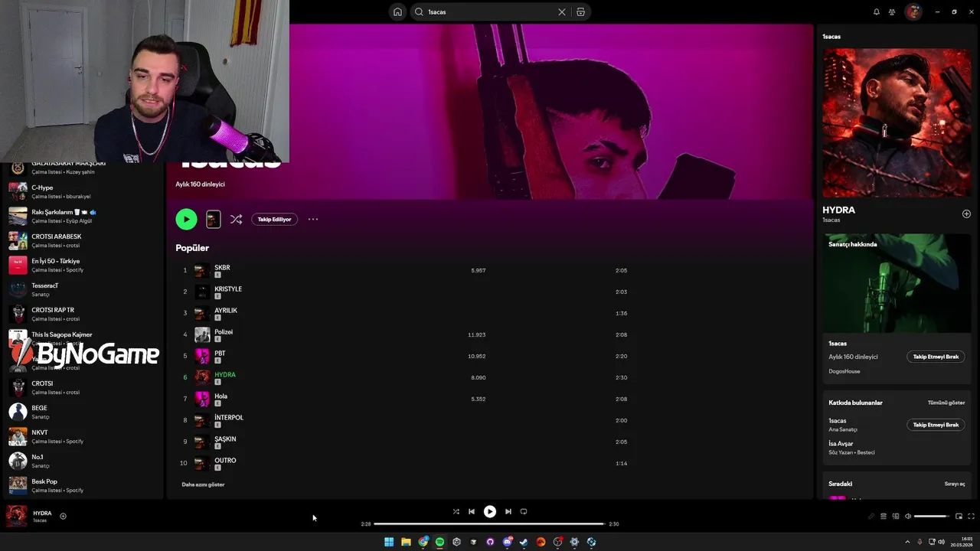
Task: Open the TesseracT artist in the sidebar
Action: click(83, 289)
